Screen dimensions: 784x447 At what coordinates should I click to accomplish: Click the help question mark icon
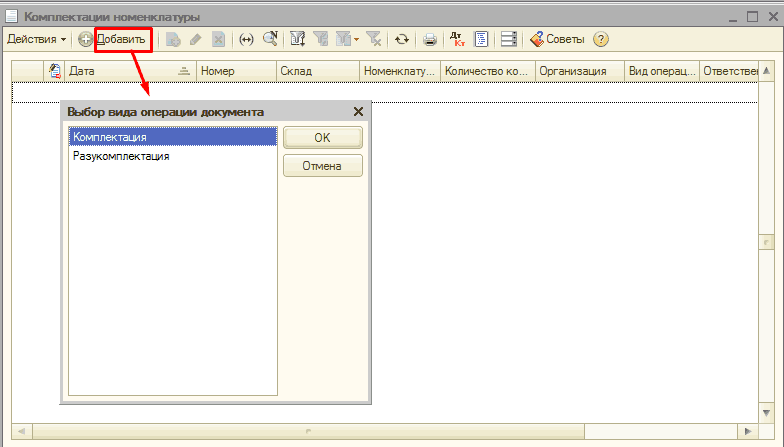tap(600, 39)
